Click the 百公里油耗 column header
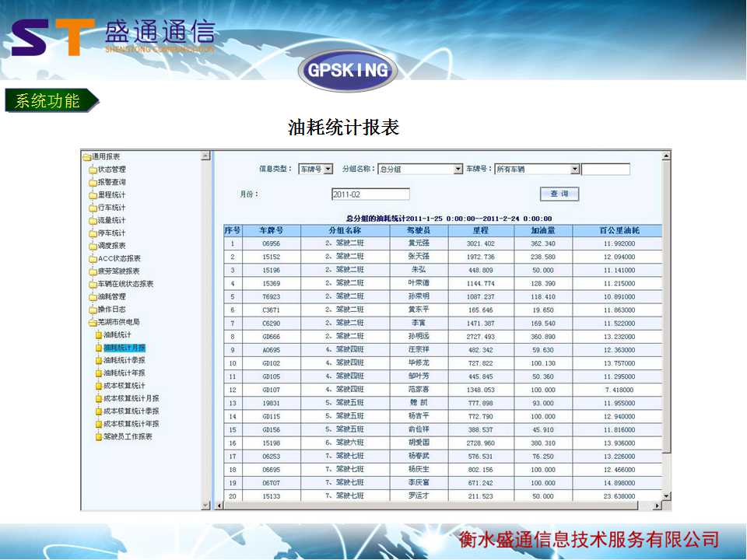Image resolution: width=747 pixels, height=560 pixels. 618,231
